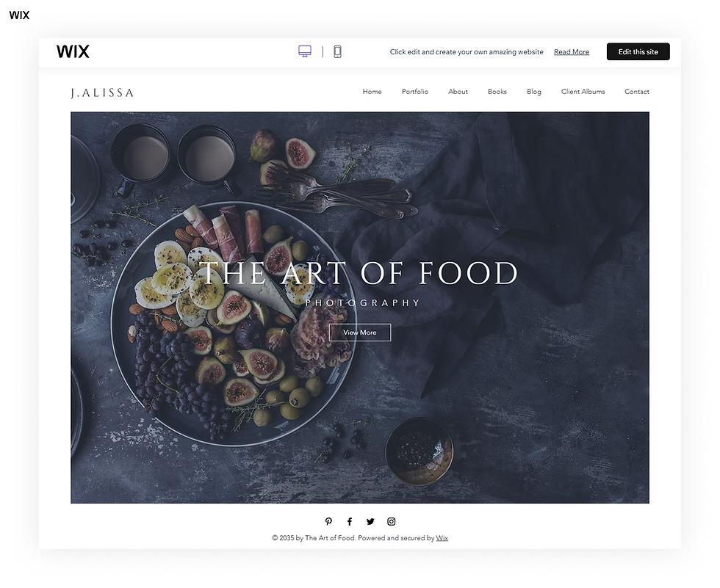
Task: Open the Twitter social icon
Action: (370, 521)
